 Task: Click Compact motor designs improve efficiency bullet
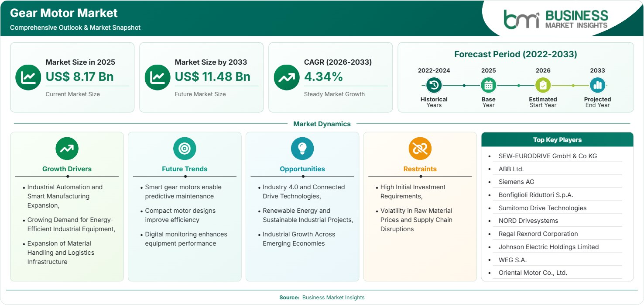point(180,215)
